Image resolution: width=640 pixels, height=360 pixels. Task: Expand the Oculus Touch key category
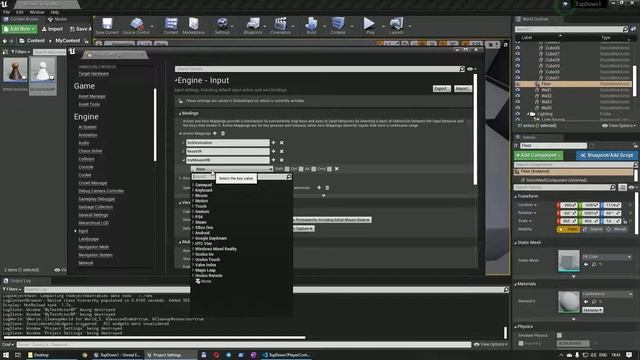[193, 260]
